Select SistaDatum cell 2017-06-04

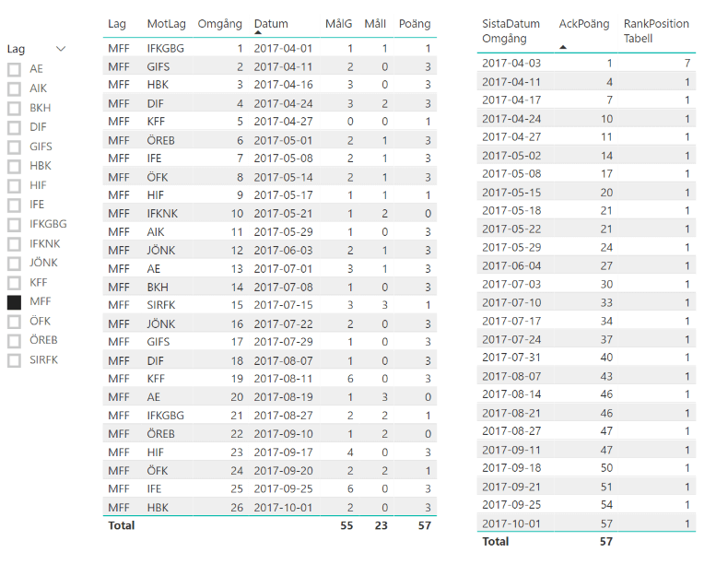[511, 266]
